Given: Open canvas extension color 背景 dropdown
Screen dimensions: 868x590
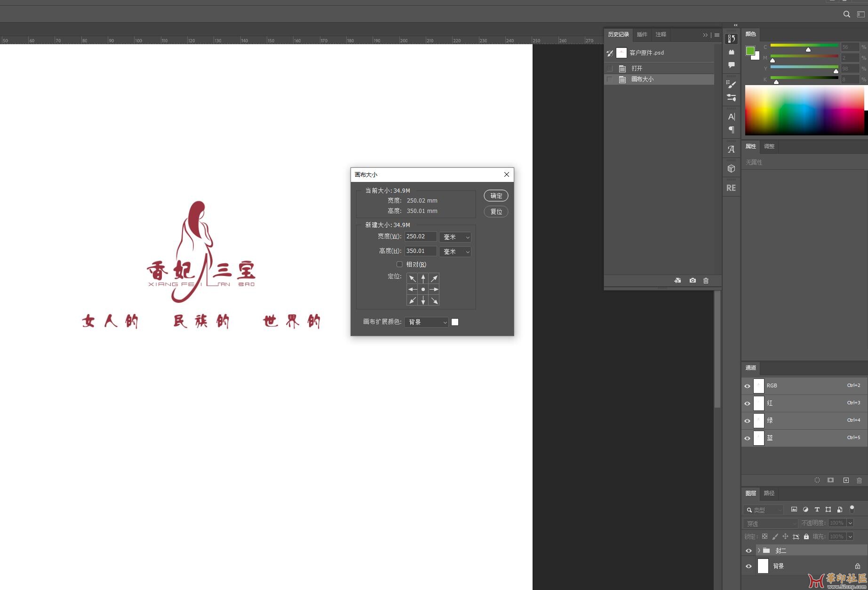Looking at the screenshot, I should 426,322.
